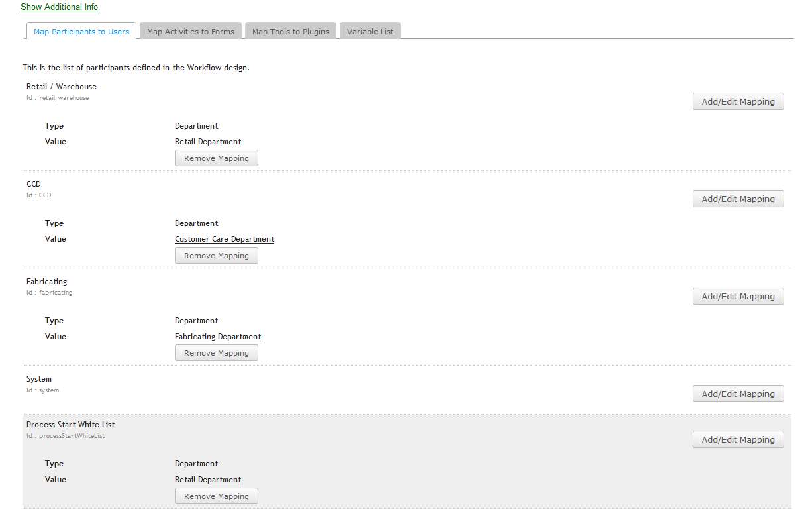This screenshot has width=812, height=528.
Task: Go to Map Tools to Plugins tab
Action: point(291,31)
